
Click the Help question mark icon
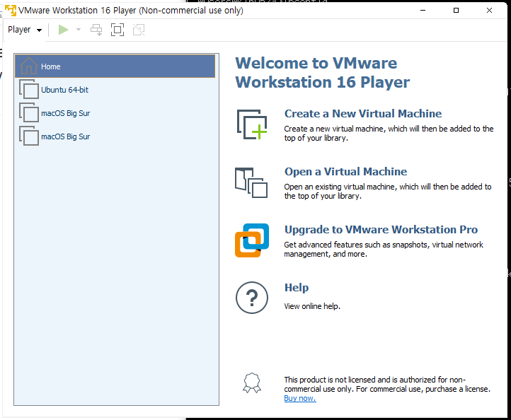[252, 298]
